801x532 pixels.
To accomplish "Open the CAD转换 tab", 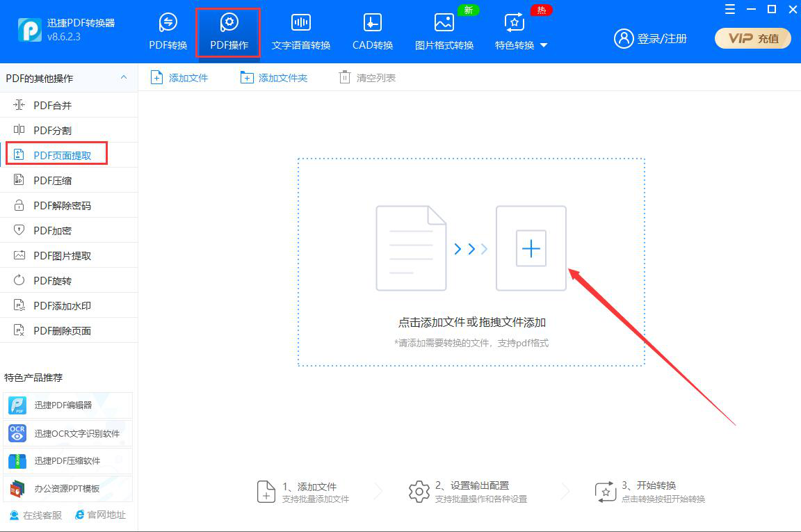I will (x=373, y=32).
